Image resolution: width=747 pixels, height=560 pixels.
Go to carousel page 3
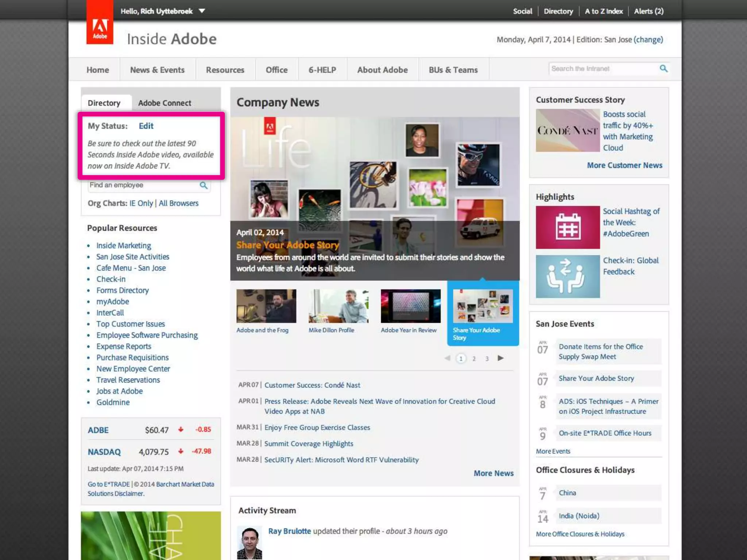click(x=487, y=358)
